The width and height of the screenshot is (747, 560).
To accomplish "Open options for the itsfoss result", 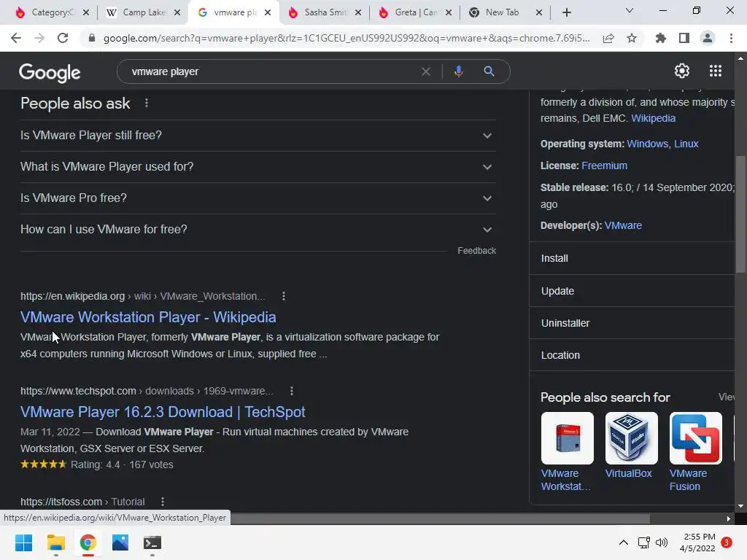I will tap(163, 502).
